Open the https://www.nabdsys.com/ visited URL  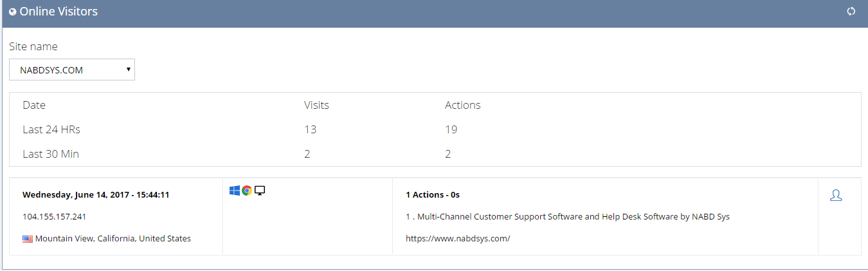click(458, 238)
